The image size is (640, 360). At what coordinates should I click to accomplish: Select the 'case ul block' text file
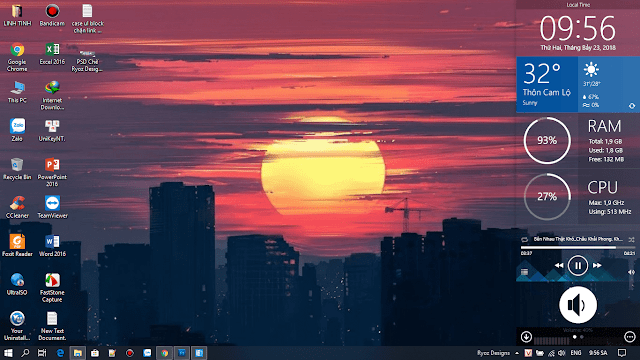point(87,19)
